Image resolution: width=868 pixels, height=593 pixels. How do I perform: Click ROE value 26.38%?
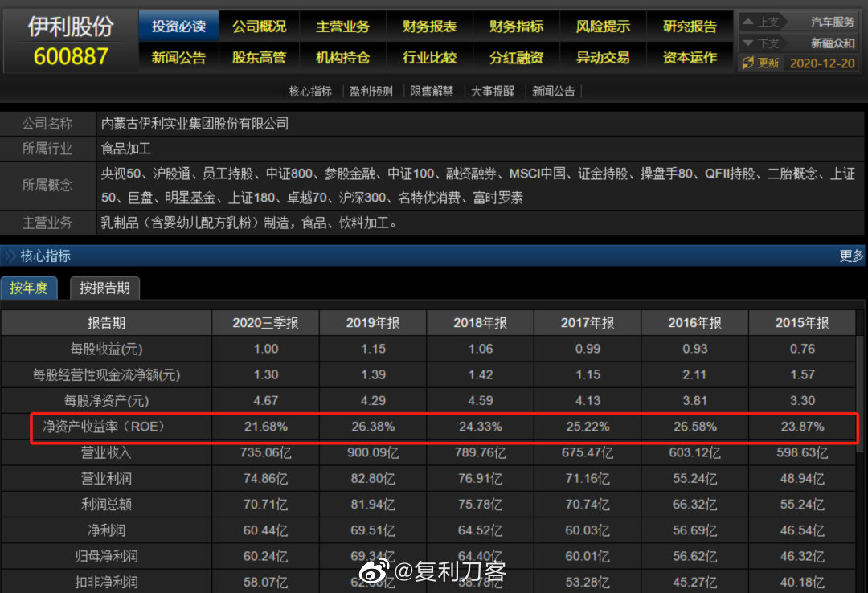pos(373,427)
